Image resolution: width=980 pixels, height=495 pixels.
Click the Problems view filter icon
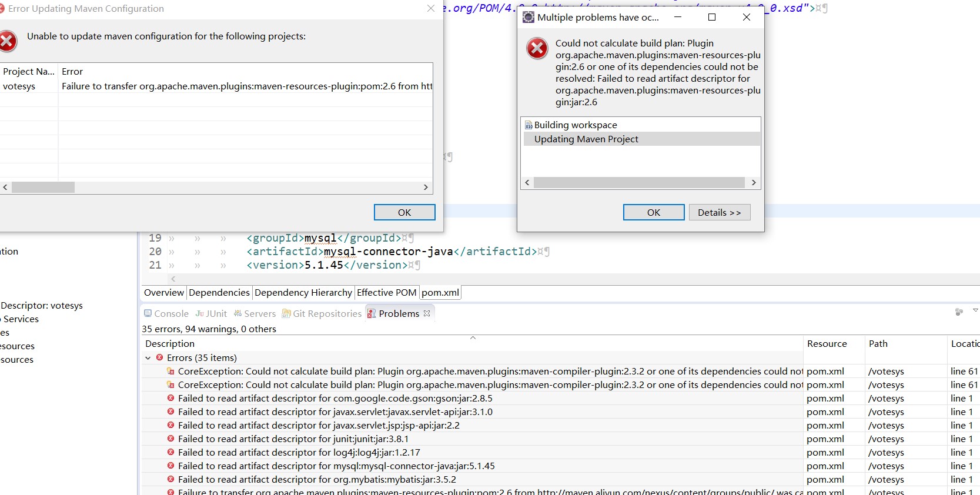(959, 312)
